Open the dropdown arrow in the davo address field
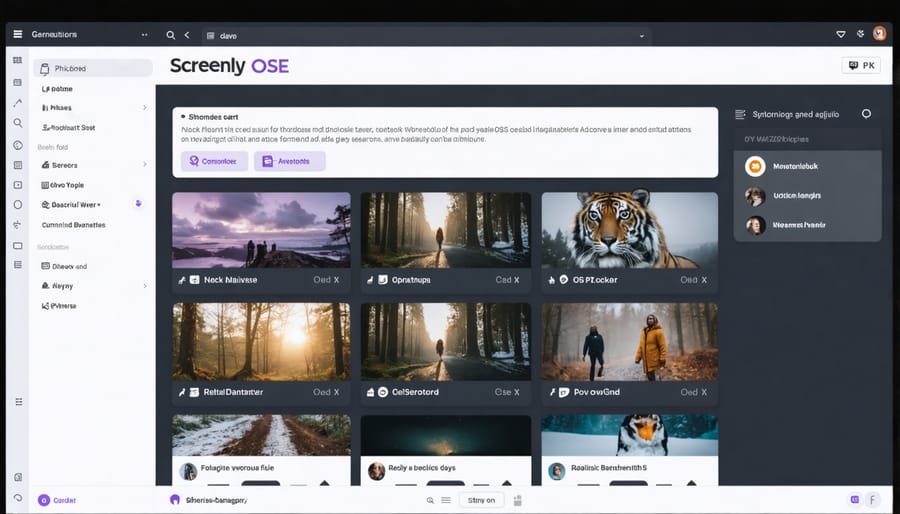900x514 pixels. coord(642,36)
